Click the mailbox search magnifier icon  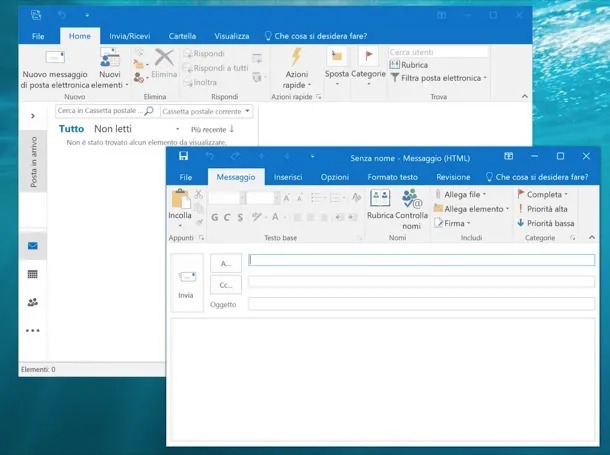click(149, 111)
